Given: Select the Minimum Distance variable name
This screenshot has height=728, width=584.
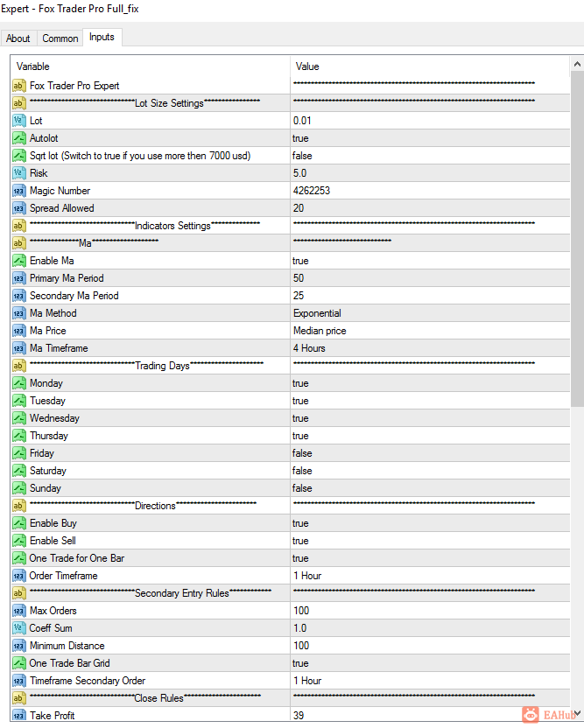Looking at the screenshot, I should 67,646.
